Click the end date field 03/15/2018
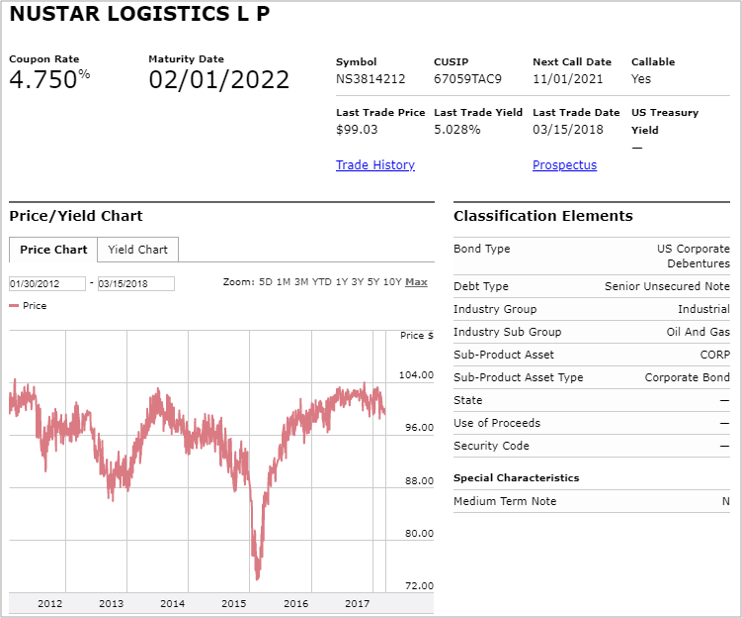 pos(136,283)
